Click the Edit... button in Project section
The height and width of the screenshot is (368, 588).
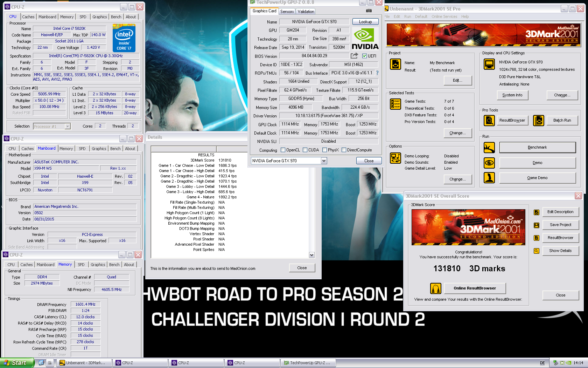[457, 81]
